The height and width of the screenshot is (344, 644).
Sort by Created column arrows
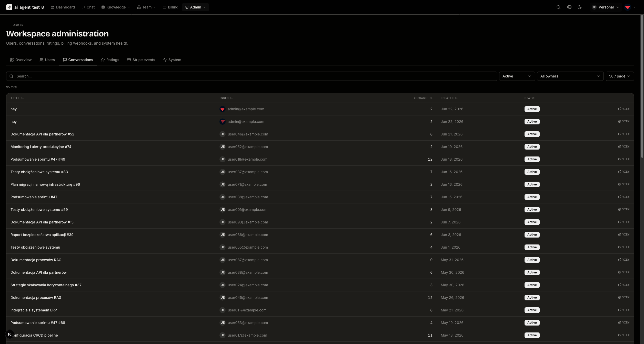pyautogui.click(x=456, y=98)
